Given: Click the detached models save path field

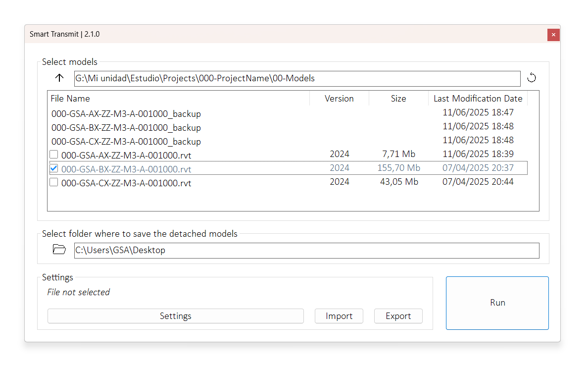Looking at the screenshot, I should (x=306, y=250).
